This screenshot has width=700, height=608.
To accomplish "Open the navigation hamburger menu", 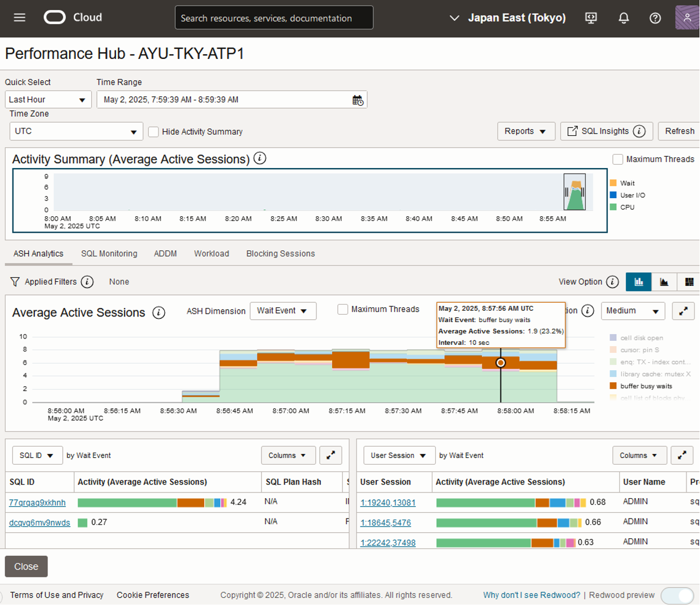I will pos(19,17).
